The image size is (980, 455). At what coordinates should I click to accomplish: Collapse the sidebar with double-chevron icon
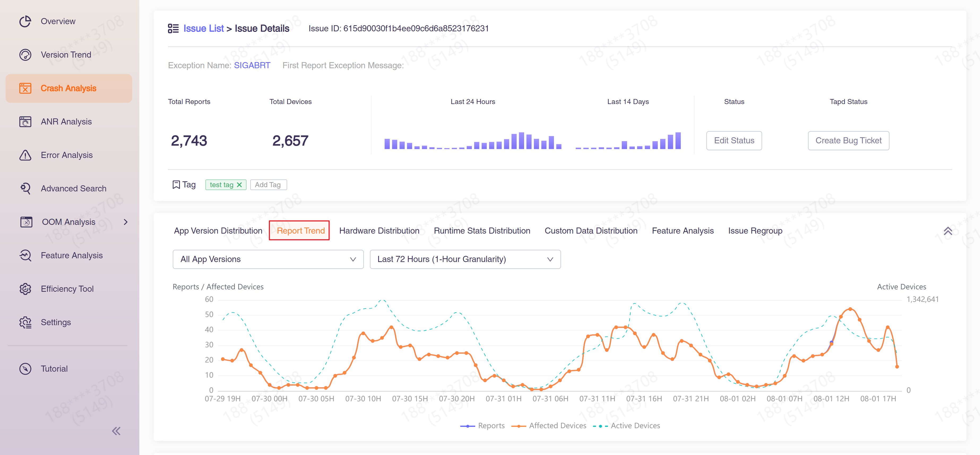[116, 431]
